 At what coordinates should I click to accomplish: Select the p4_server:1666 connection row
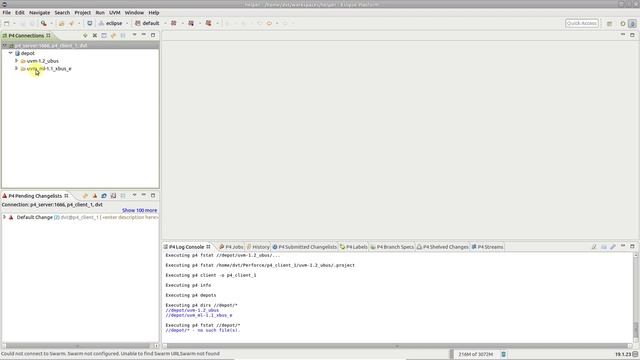point(80,45)
